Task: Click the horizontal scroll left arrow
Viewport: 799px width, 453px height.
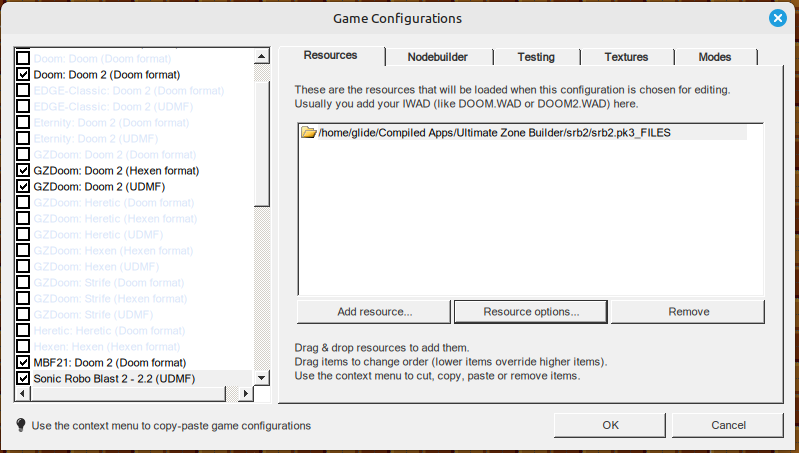Action: click(x=22, y=393)
